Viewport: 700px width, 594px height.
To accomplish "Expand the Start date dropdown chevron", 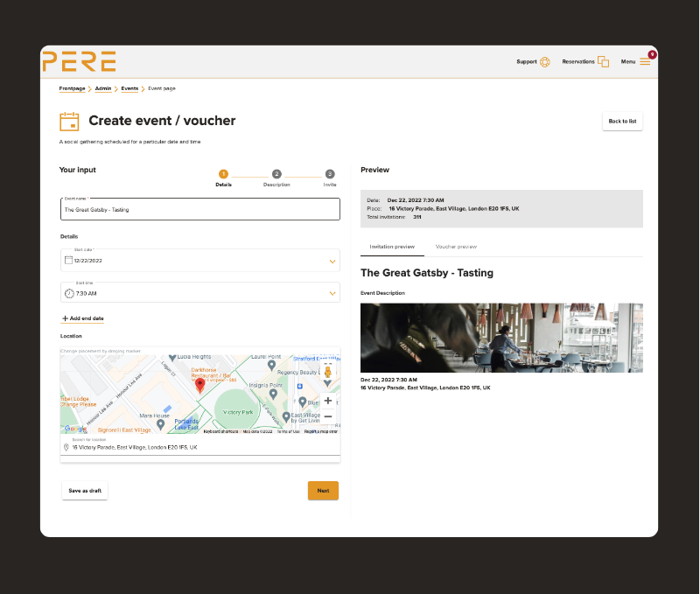I will [332, 262].
